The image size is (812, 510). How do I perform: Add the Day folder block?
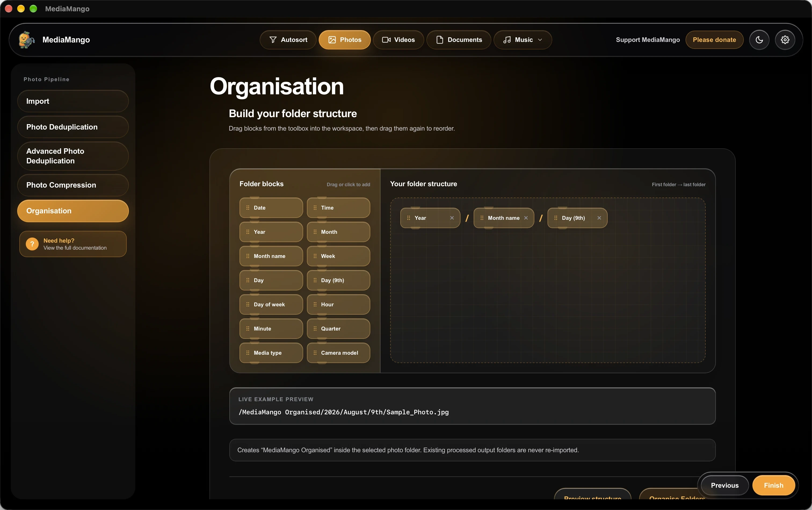(271, 280)
